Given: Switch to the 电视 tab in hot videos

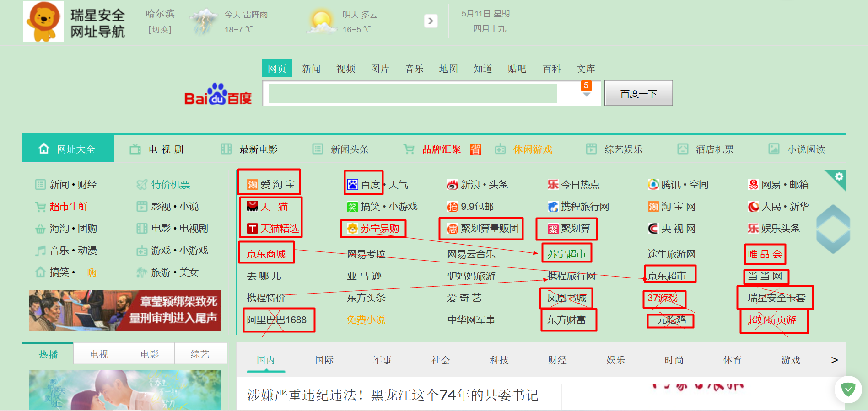Looking at the screenshot, I should 99,354.
